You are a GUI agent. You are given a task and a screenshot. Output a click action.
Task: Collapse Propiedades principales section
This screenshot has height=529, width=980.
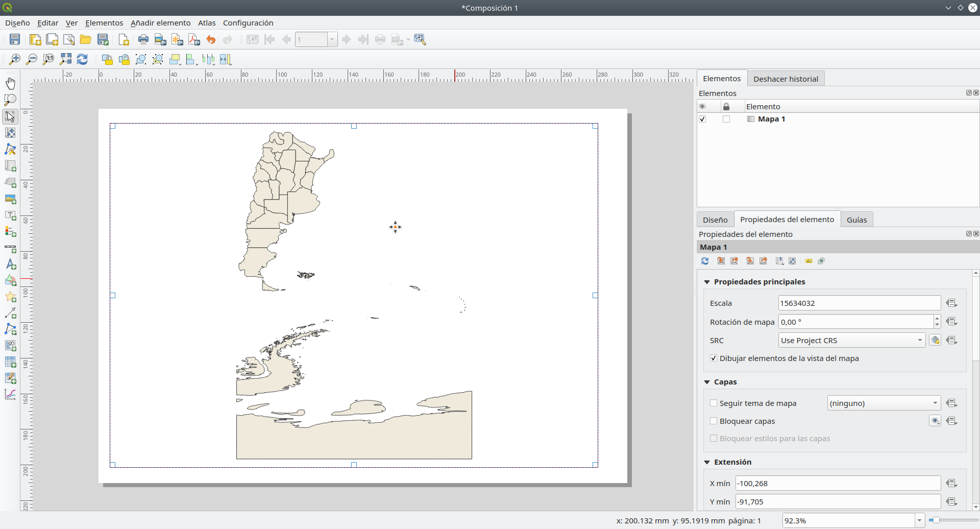(707, 282)
